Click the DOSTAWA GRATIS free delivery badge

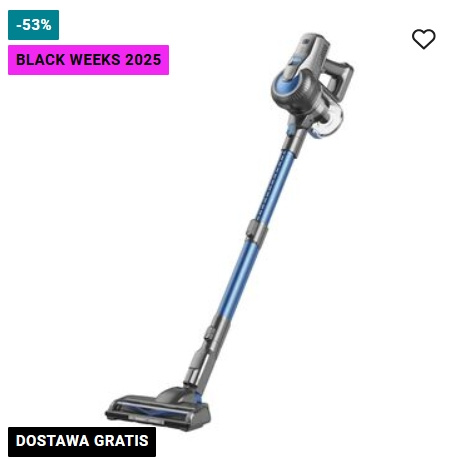click(82, 441)
